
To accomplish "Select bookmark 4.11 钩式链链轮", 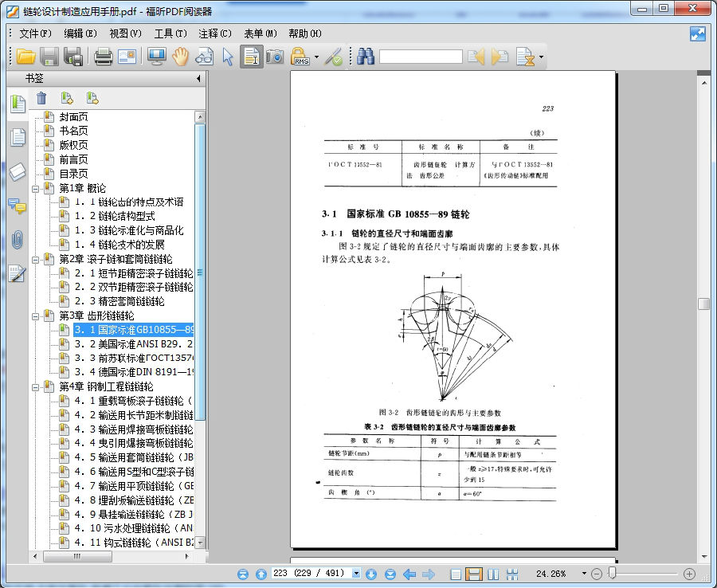I will point(134,543).
